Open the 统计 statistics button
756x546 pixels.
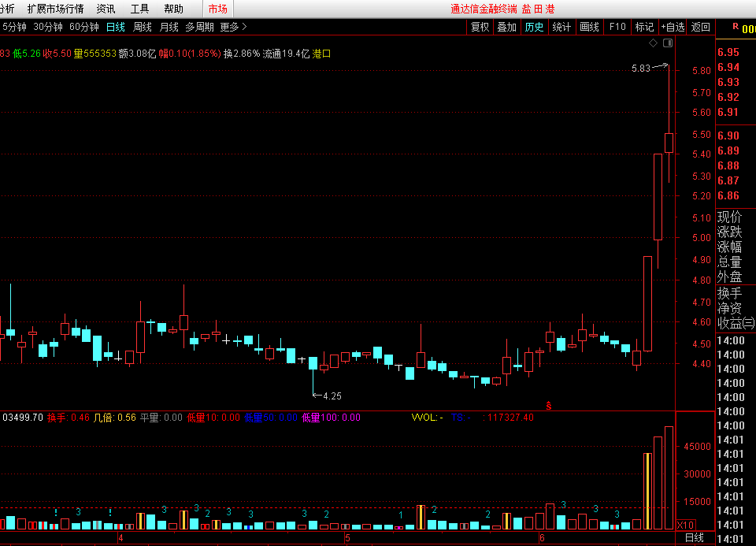tap(561, 27)
